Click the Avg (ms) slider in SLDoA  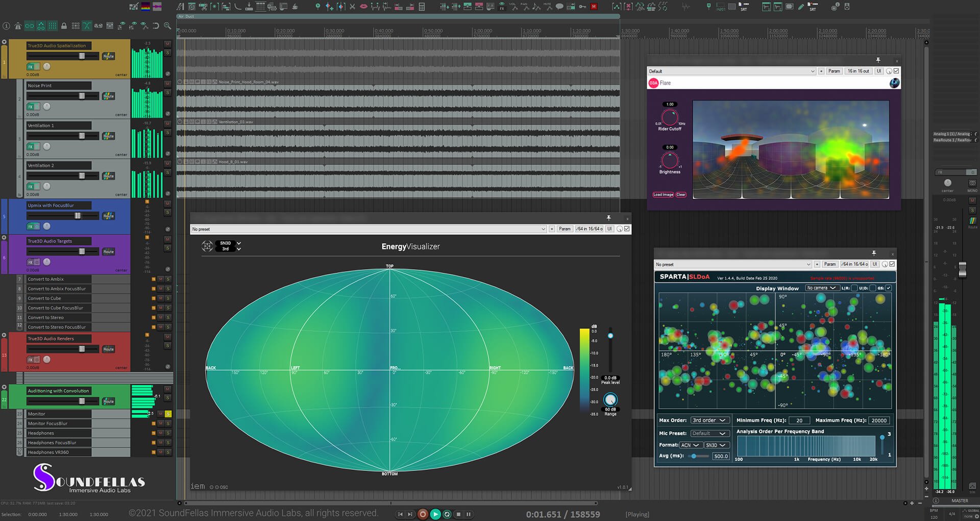click(694, 456)
